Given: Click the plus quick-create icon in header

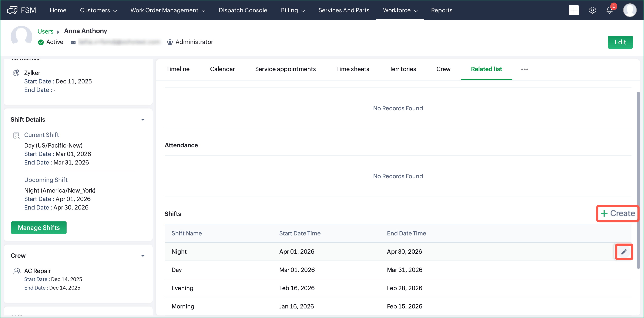Looking at the screenshot, I should point(574,10).
